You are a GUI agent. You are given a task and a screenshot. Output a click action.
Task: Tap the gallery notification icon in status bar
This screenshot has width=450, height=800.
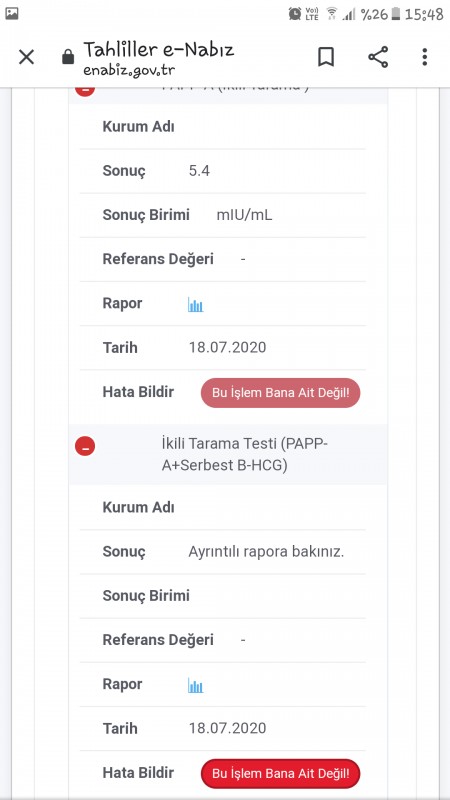coord(12,13)
